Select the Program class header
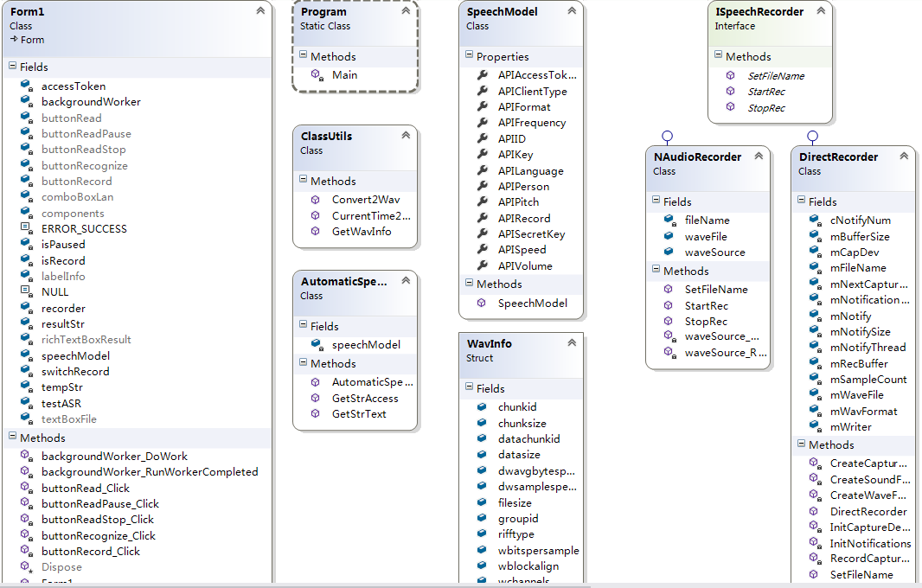 324,12
